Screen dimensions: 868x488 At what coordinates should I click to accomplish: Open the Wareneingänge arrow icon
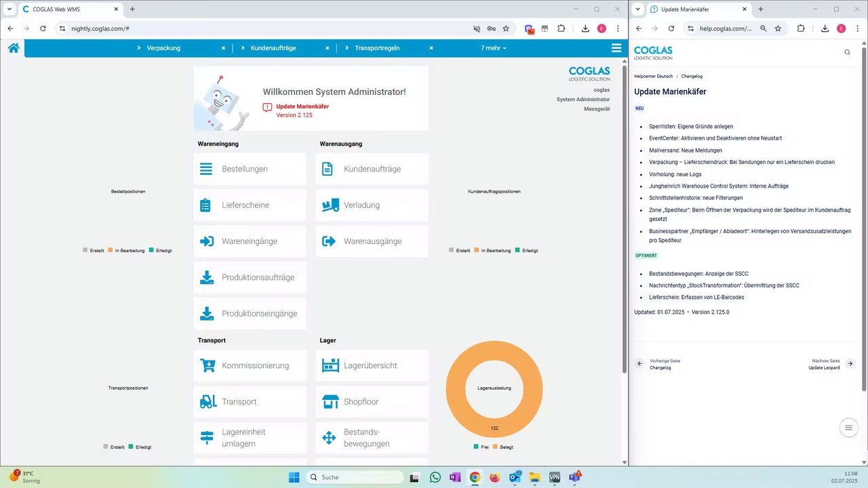(207, 241)
